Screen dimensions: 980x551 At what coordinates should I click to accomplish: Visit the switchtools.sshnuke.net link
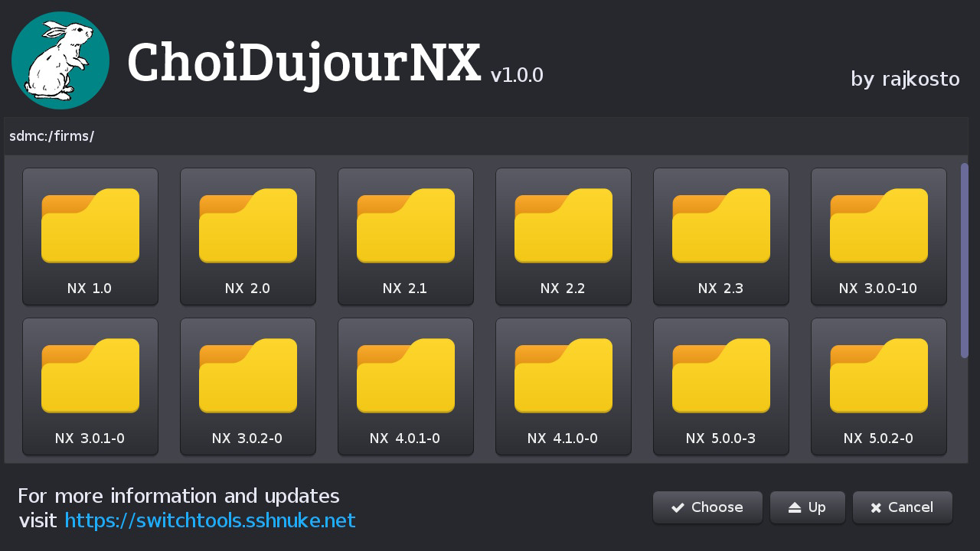211,520
